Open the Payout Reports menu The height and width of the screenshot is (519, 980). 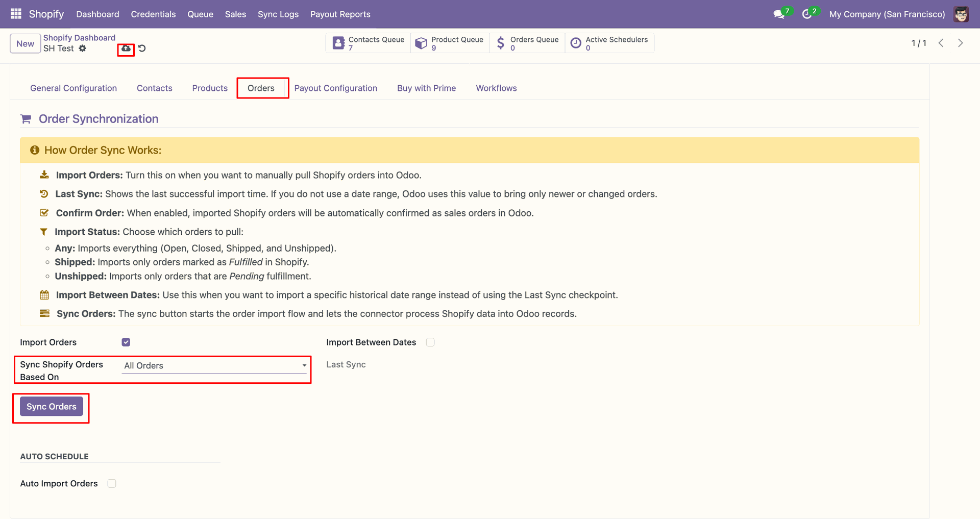tap(340, 14)
